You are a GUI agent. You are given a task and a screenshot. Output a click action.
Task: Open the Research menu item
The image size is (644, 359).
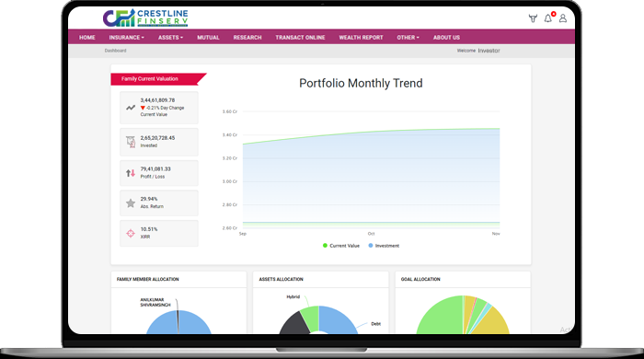click(247, 38)
